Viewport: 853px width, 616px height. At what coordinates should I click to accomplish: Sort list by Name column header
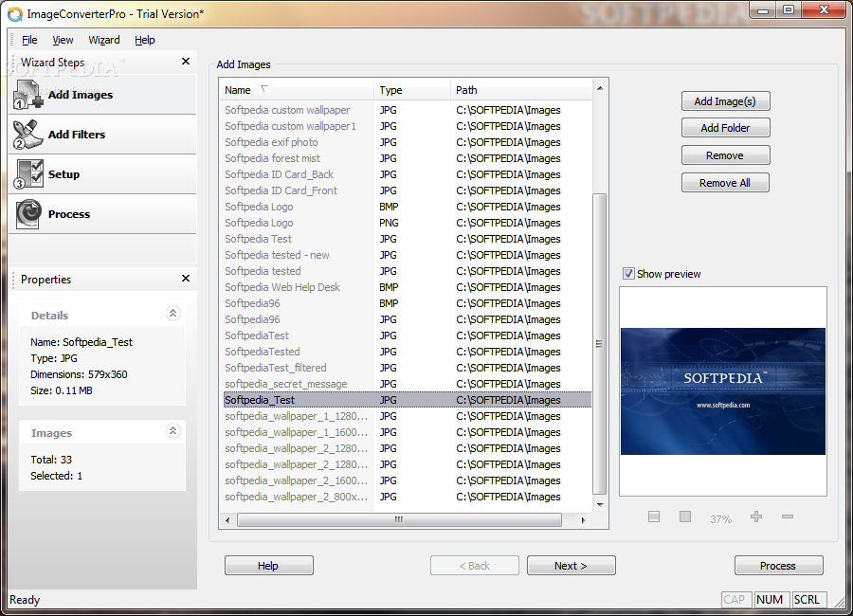pyautogui.click(x=297, y=90)
